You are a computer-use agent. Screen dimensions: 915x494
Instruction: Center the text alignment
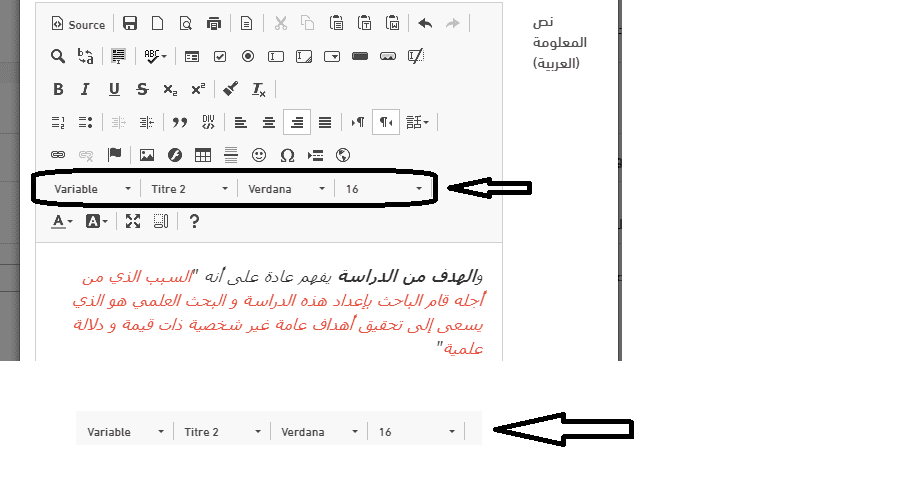tap(268, 122)
